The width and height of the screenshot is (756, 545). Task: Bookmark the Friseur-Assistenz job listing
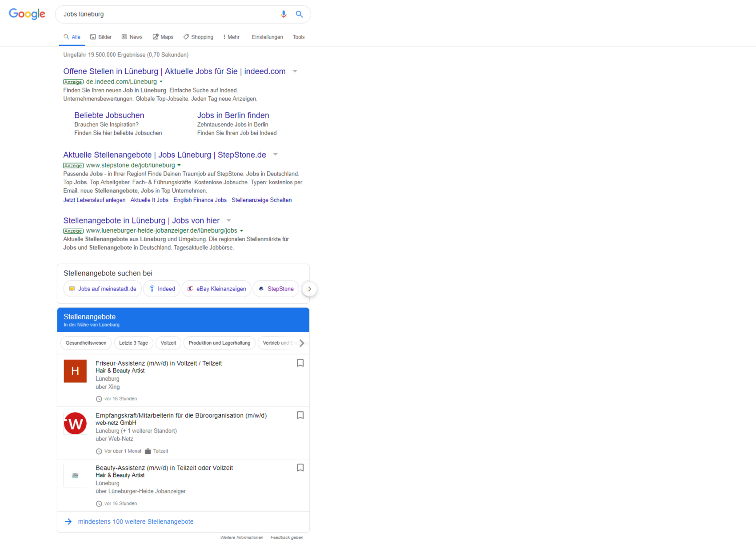point(300,363)
